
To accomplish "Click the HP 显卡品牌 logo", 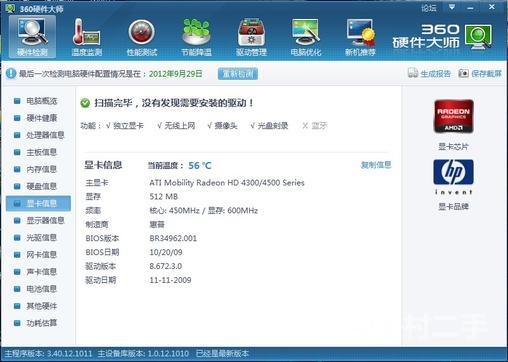I will 453,177.
